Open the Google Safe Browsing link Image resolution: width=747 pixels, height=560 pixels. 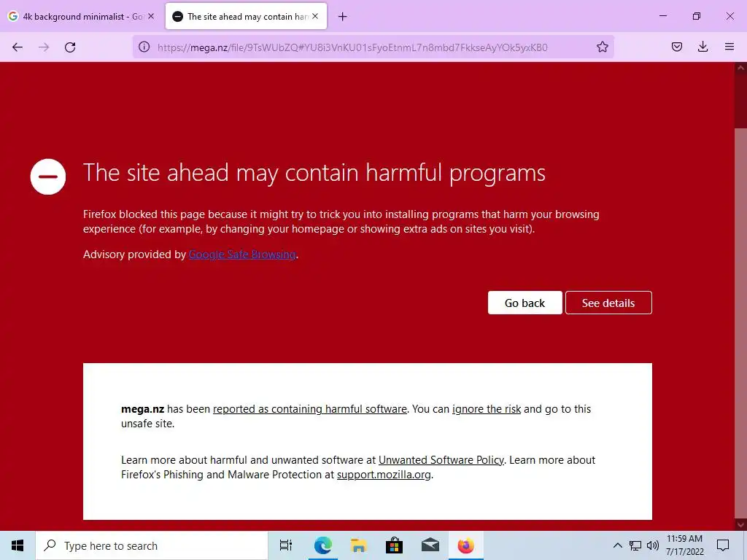point(242,254)
